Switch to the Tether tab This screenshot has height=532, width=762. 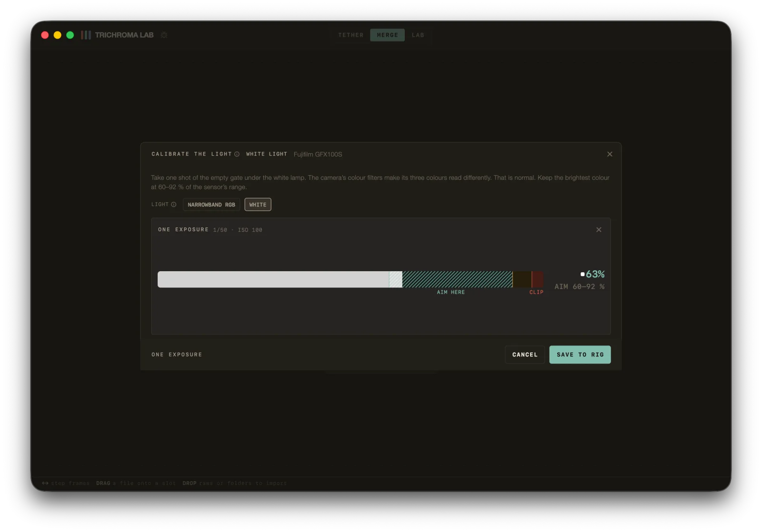[351, 35]
